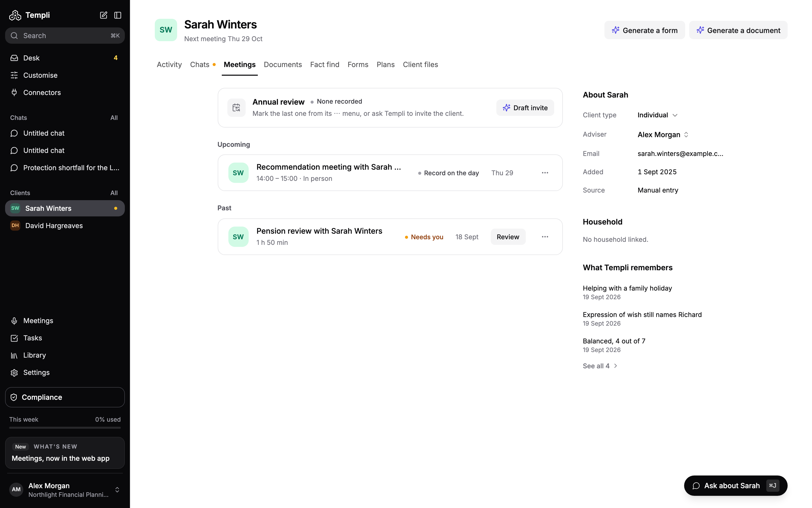The width and height of the screenshot is (812, 508).
Task: Go to Tasks in sidebar
Action: coord(65,338)
